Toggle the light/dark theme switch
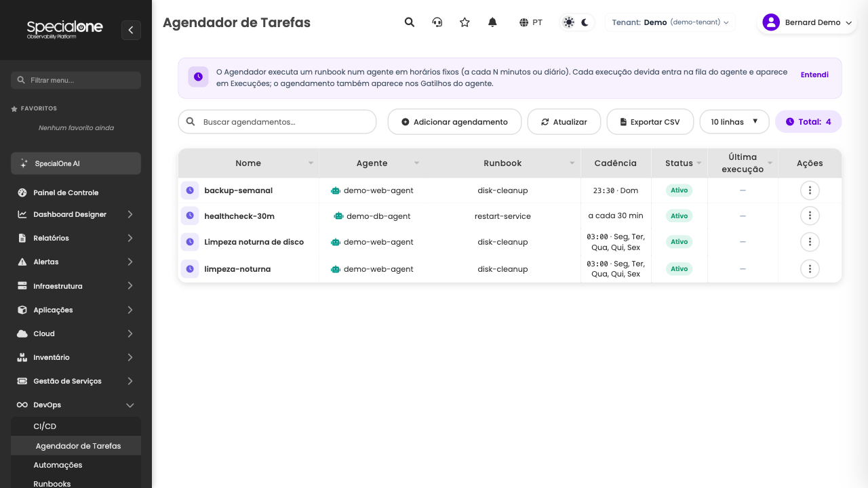 click(x=577, y=22)
